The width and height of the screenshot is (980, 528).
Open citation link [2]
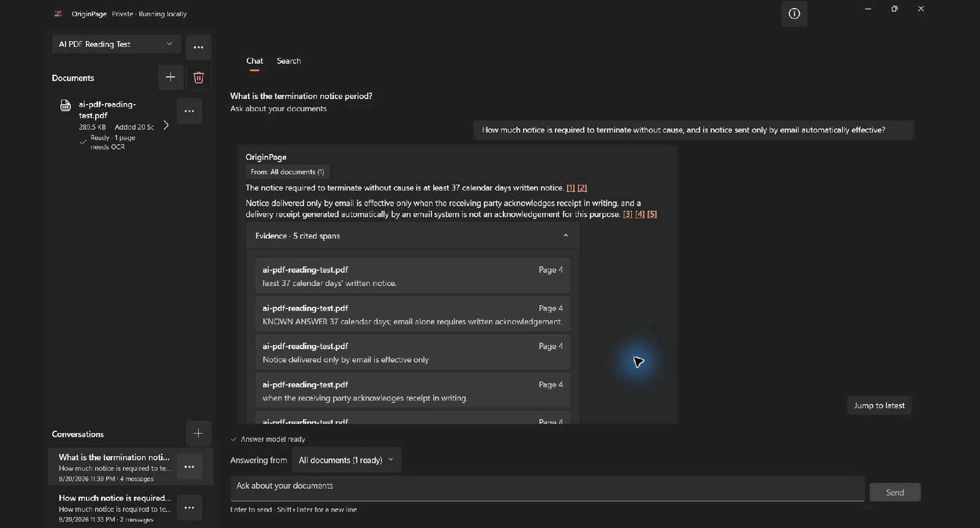coord(582,188)
